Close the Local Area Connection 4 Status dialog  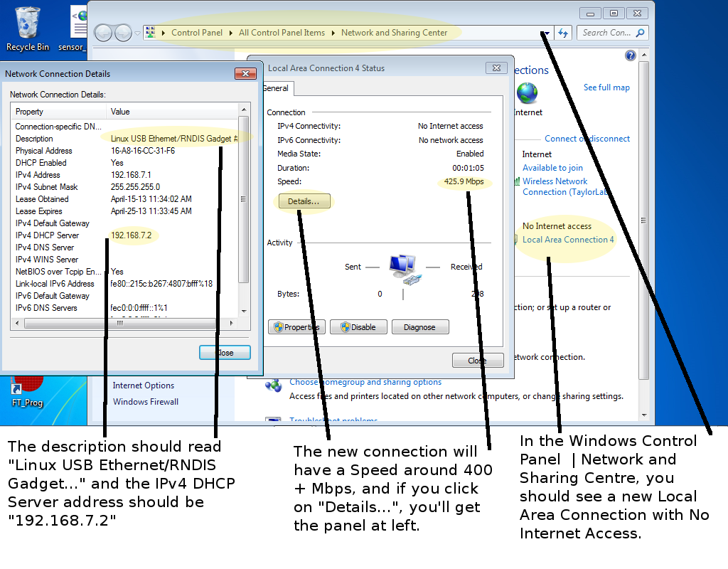[478, 361]
